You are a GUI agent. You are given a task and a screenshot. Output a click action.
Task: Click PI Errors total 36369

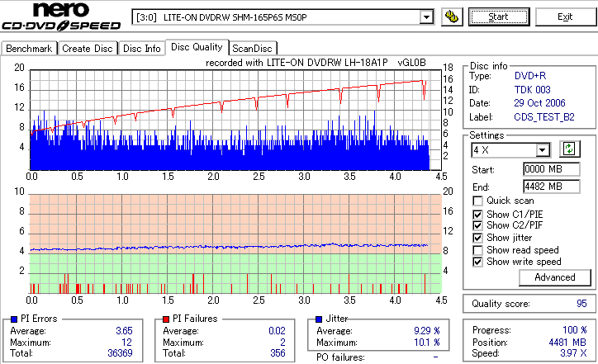tap(120, 353)
